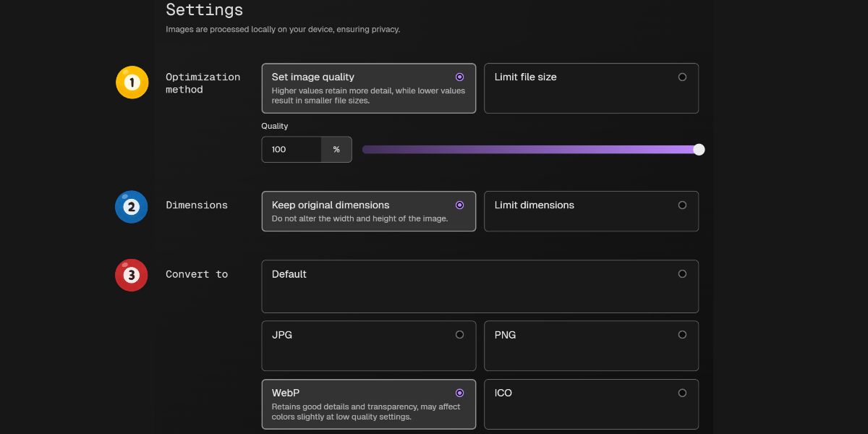The width and height of the screenshot is (868, 434).
Task: Click the Quality slider handle
Action: [x=699, y=150]
